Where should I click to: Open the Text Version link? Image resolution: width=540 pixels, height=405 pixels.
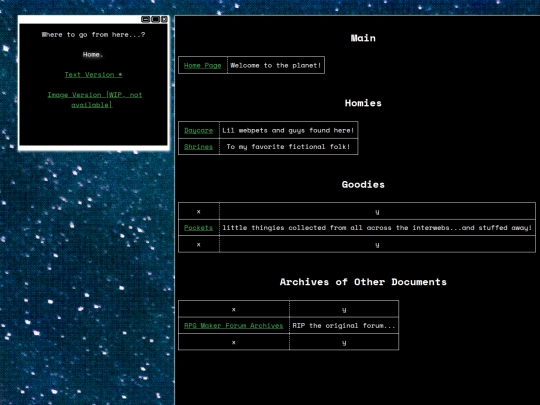(93, 74)
